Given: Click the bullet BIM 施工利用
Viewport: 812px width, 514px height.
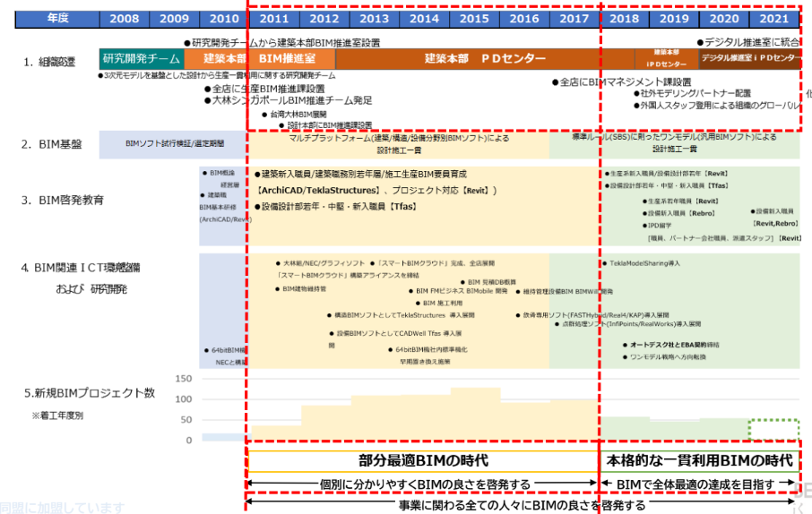Looking at the screenshot, I should pyautogui.click(x=439, y=303).
